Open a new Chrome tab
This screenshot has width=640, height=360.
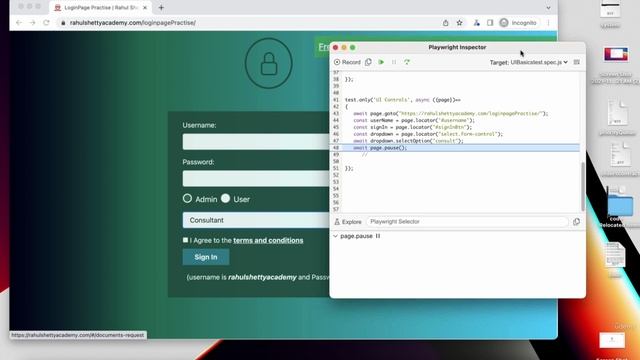click(x=161, y=7)
